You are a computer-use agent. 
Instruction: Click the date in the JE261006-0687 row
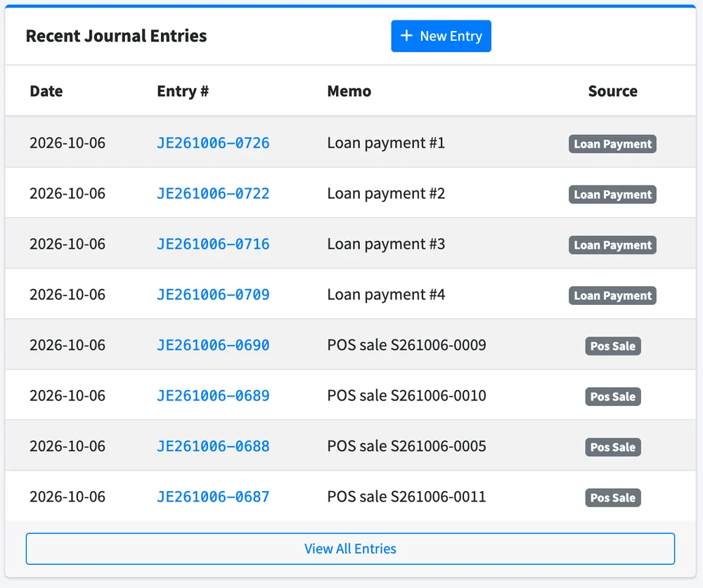click(67, 497)
